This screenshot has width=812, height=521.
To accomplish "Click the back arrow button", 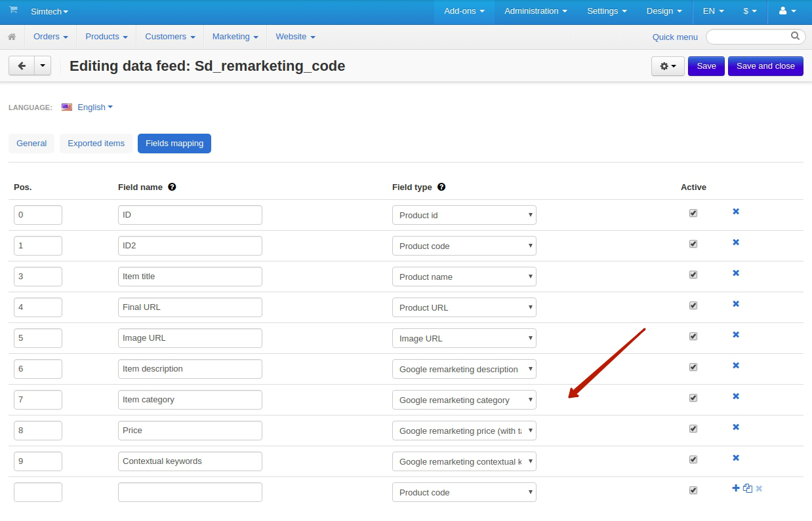I will [22, 66].
